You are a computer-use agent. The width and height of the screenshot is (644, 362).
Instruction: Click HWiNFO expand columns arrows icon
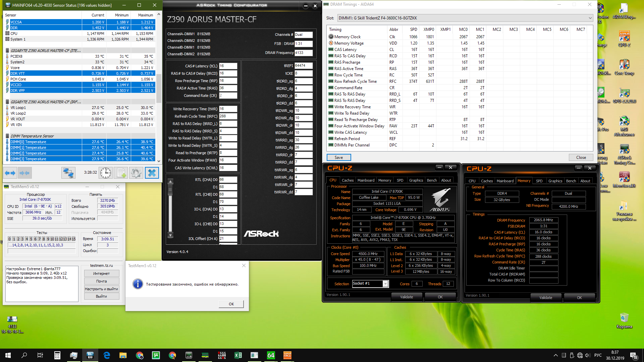click(10, 173)
